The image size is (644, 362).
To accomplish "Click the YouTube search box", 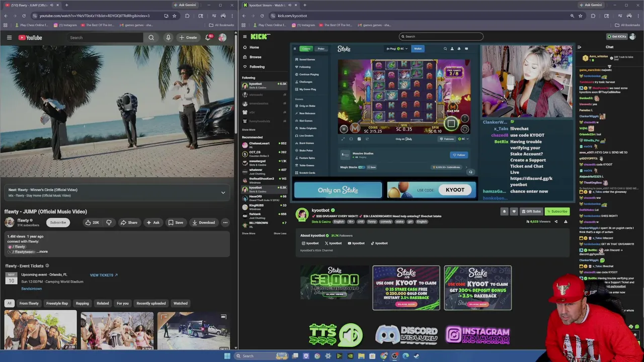I will (105, 38).
